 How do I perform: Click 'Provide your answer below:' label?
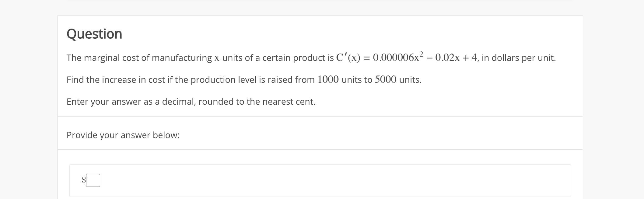(123, 135)
